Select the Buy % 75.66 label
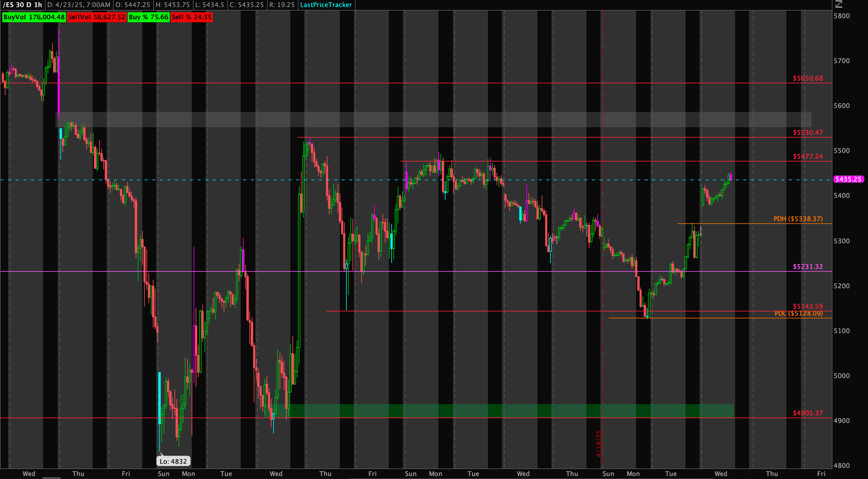 point(148,17)
